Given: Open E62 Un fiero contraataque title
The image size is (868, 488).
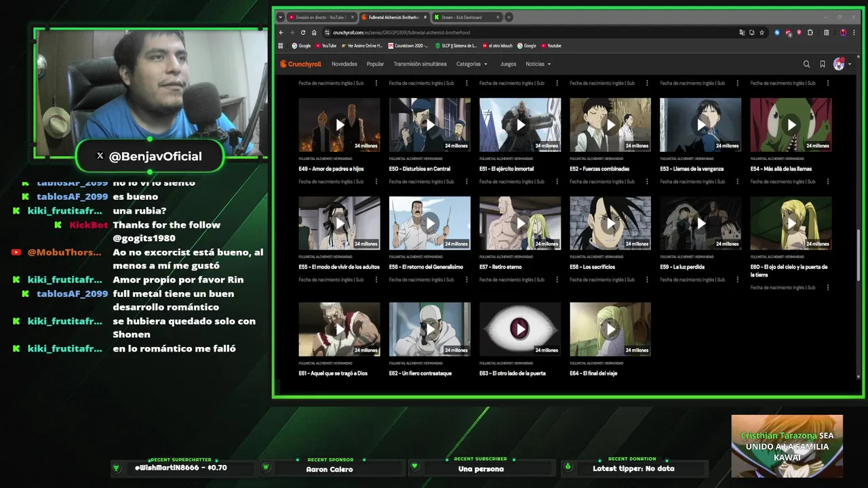Looking at the screenshot, I should click(420, 373).
